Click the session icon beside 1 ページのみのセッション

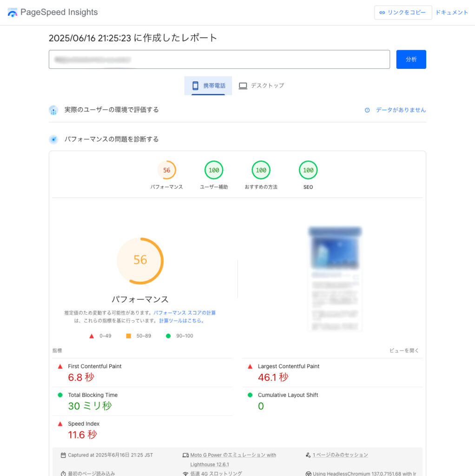pyautogui.click(x=308, y=455)
